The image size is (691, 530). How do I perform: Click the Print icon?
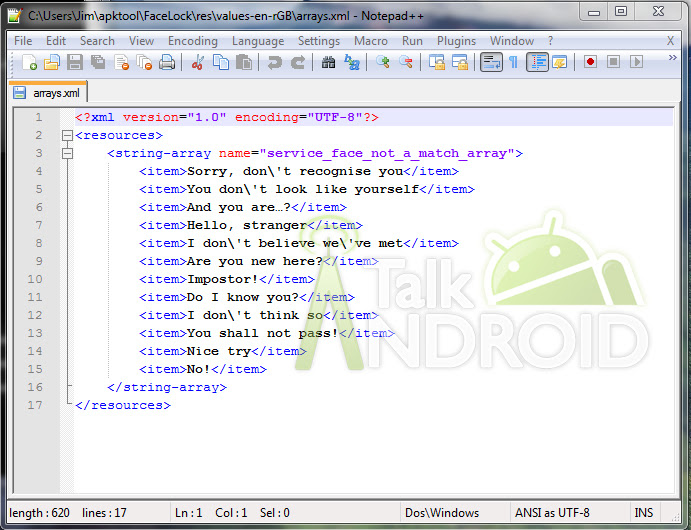pyautogui.click(x=167, y=62)
